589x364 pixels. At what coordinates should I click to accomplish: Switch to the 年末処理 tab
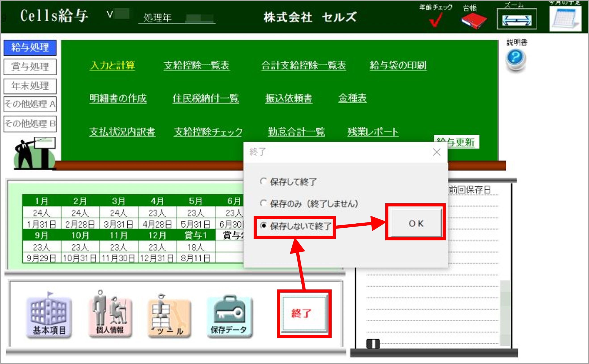point(30,86)
